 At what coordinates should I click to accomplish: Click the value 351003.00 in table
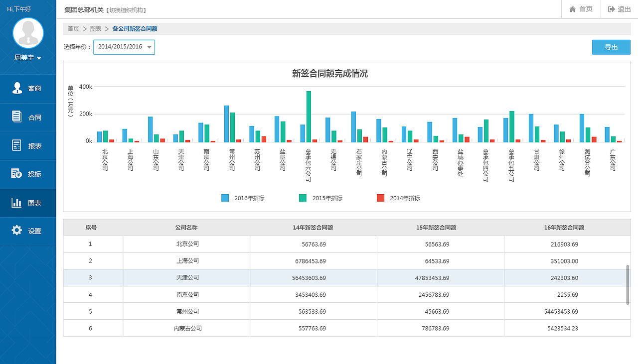564,261
